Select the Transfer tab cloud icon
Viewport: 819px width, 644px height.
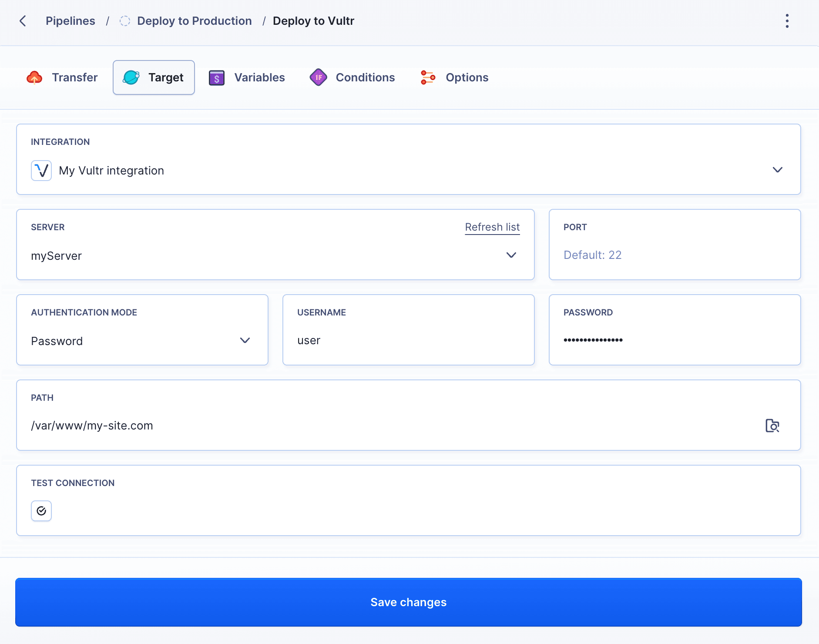[35, 77]
